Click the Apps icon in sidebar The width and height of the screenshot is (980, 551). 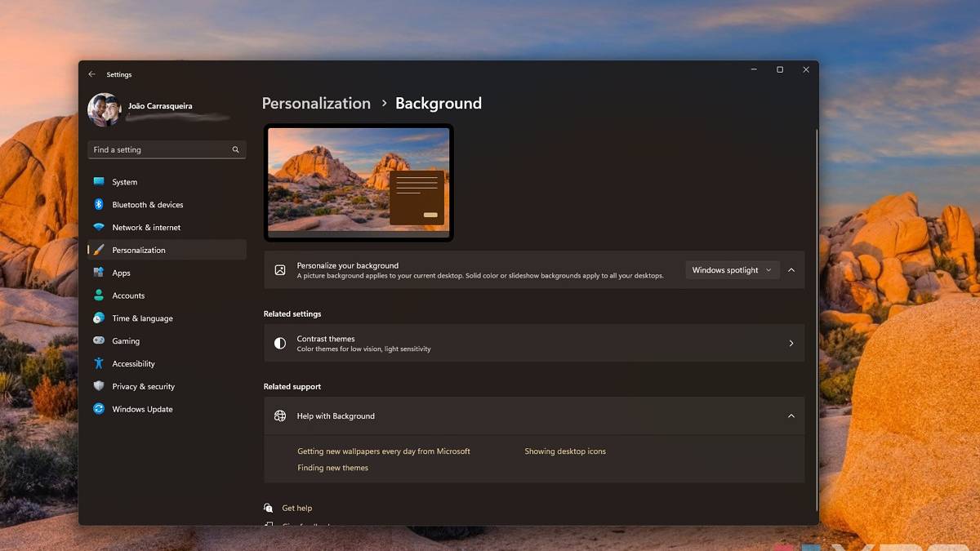[99, 273]
